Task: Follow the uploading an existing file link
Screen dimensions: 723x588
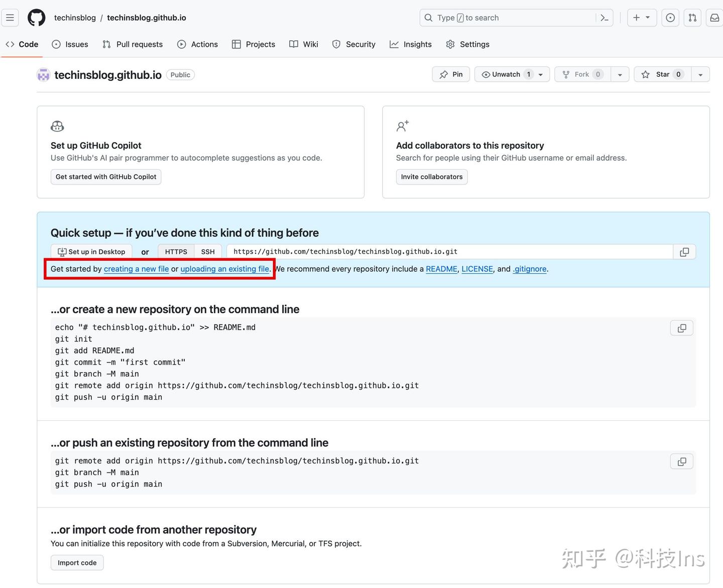Action: point(224,269)
